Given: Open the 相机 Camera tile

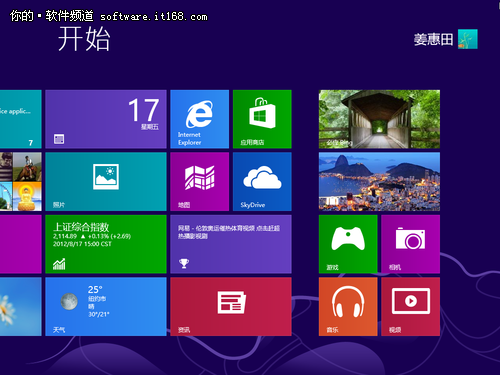Looking at the screenshot, I should 410,244.
